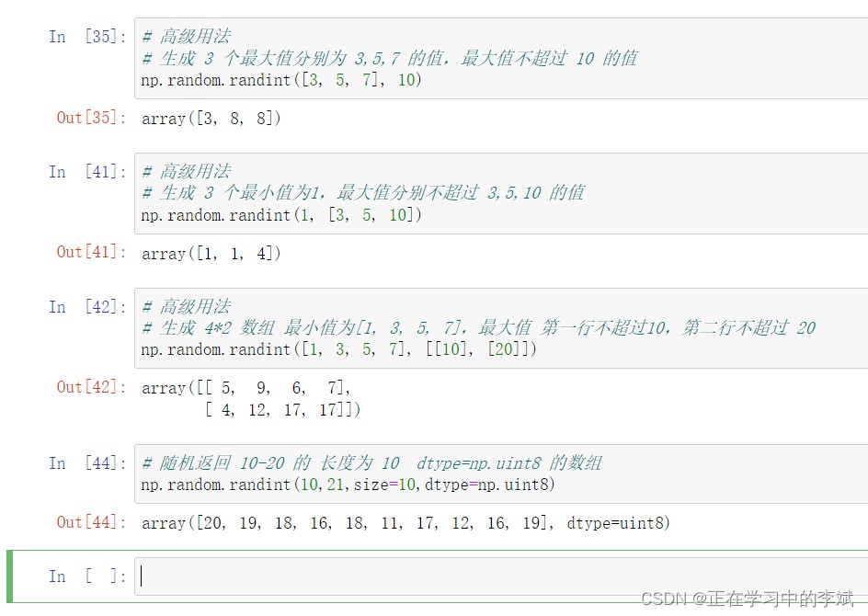Place cursor in randint([3, 5, 7], 10) line
Viewport: 868px width, 616px height.
coord(281,81)
